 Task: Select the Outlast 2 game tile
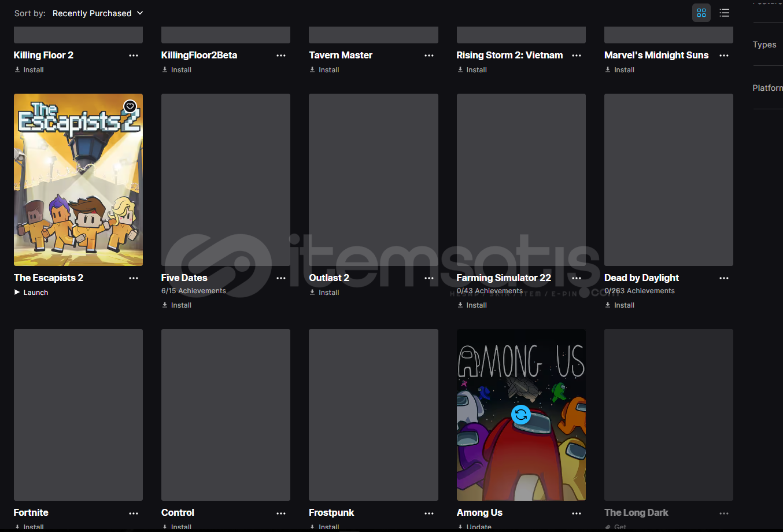pos(374,180)
